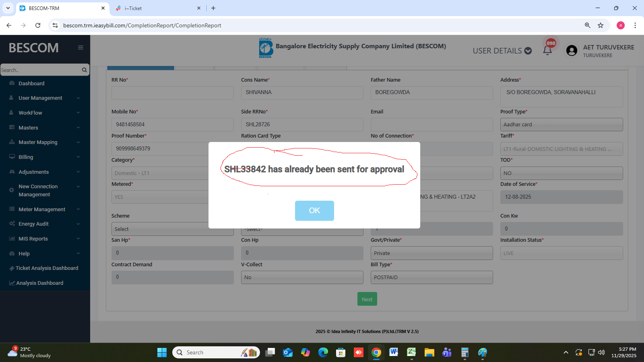644x362 pixels.
Task: Open the Bill Type POSTPAID dropdown
Action: tap(431, 277)
